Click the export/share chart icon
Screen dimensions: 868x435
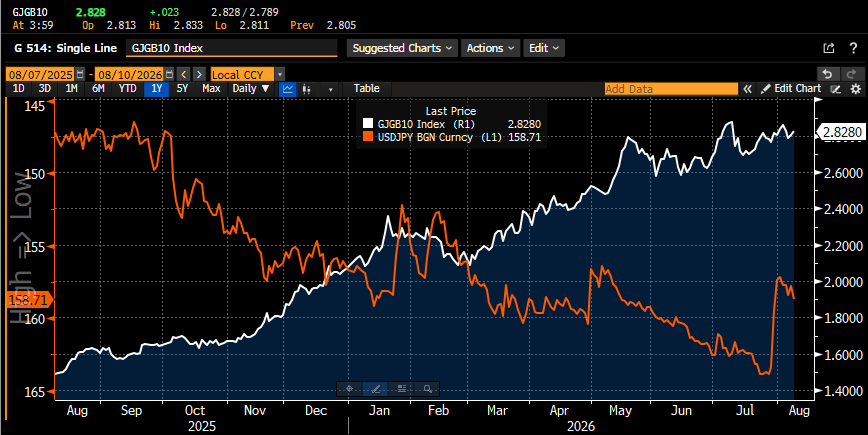coord(829,48)
